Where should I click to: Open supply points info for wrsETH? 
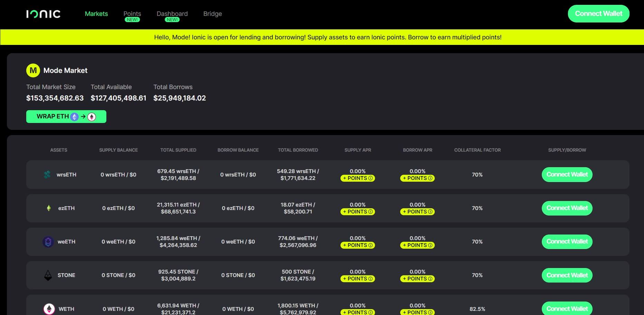click(371, 178)
